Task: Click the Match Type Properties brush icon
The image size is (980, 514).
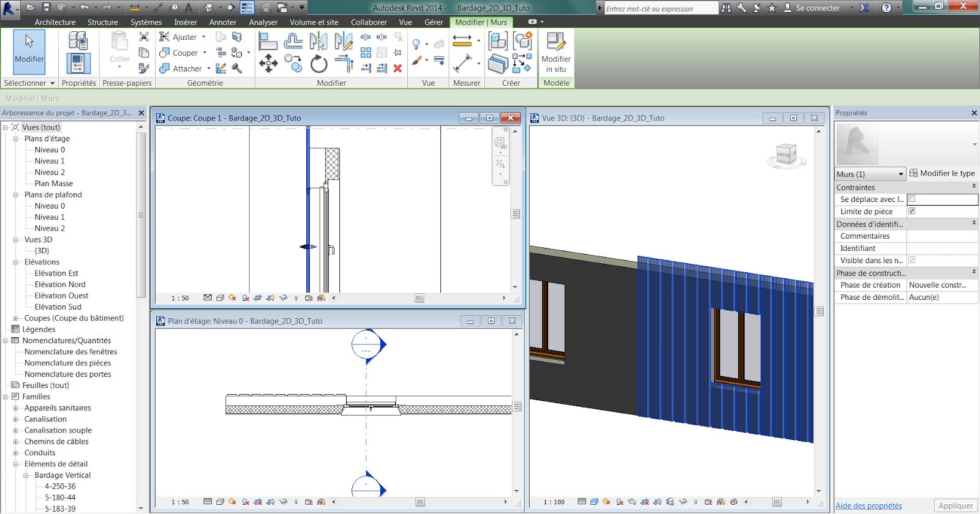Action: (144, 68)
